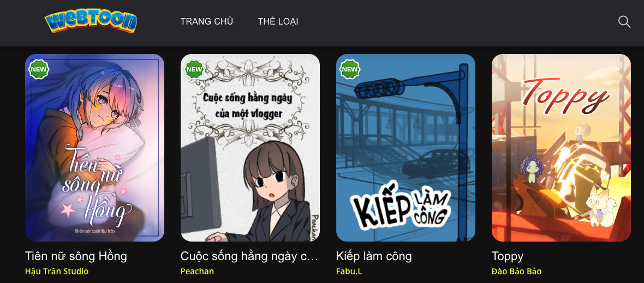Open THỂ LOẠI menu

pos(278,21)
